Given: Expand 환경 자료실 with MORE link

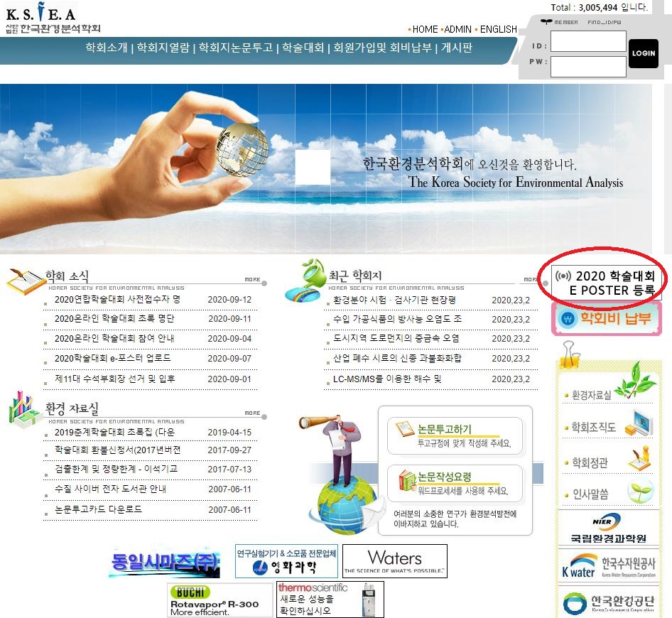Looking at the screenshot, I should click(x=252, y=413).
